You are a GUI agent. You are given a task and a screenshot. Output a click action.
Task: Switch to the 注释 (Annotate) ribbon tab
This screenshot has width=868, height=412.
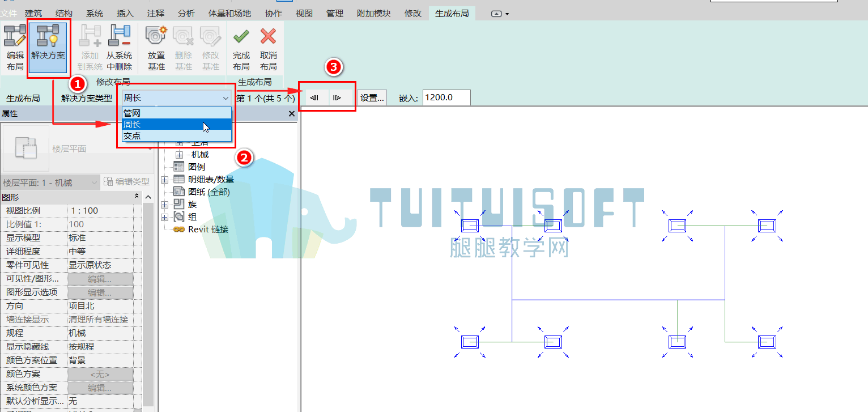coord(156,13)
